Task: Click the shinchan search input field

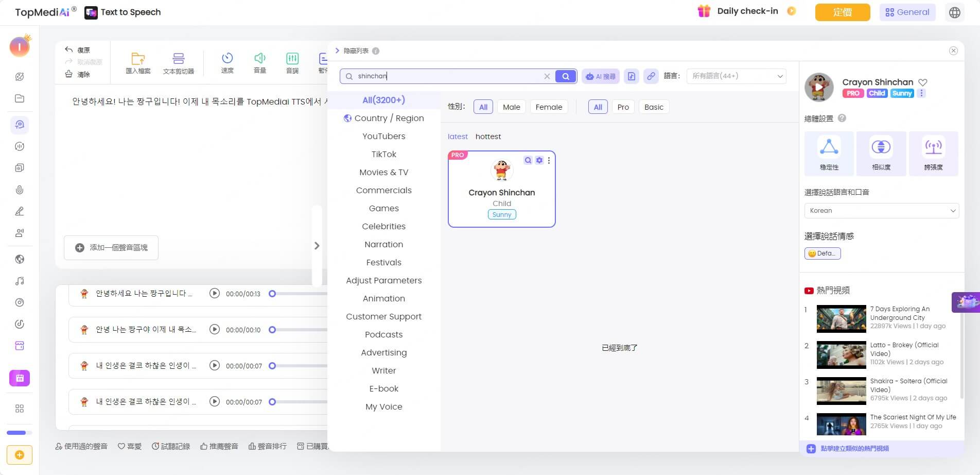Action: (448, 76)
